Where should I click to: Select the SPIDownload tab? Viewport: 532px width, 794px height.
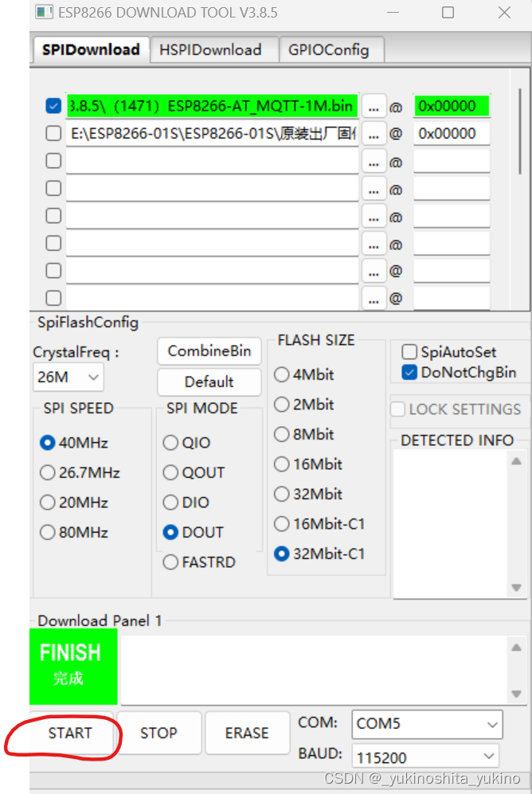click(91, 49)
